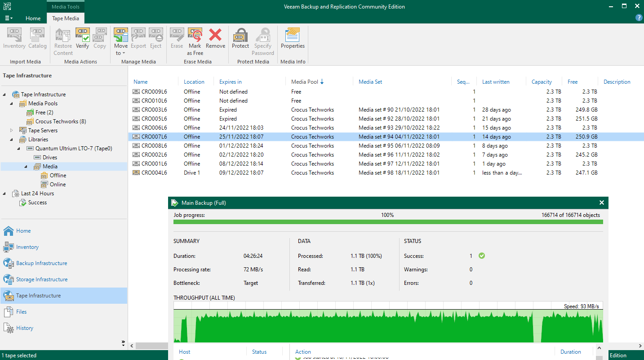The height and width of the screenshot is (360, 644).
Task: Click the Status column header in job panel
Action: [x=259, y=352]
